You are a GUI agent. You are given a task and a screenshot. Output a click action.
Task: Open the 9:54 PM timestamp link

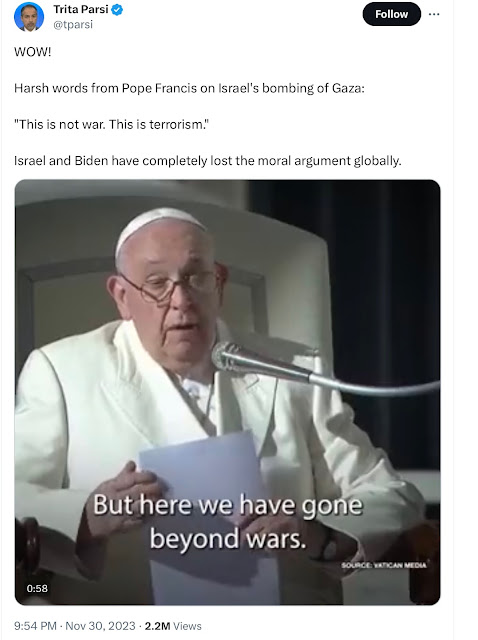coord(36,626)
